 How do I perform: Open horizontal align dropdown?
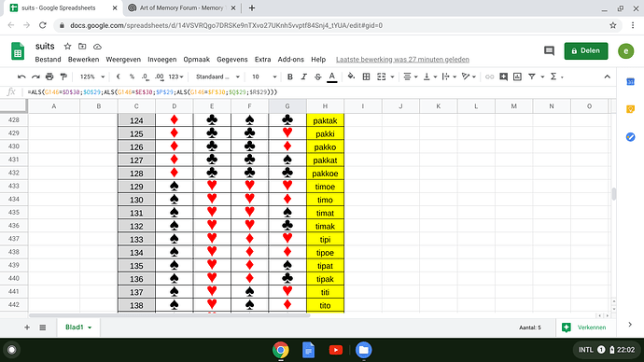[410, 77]
